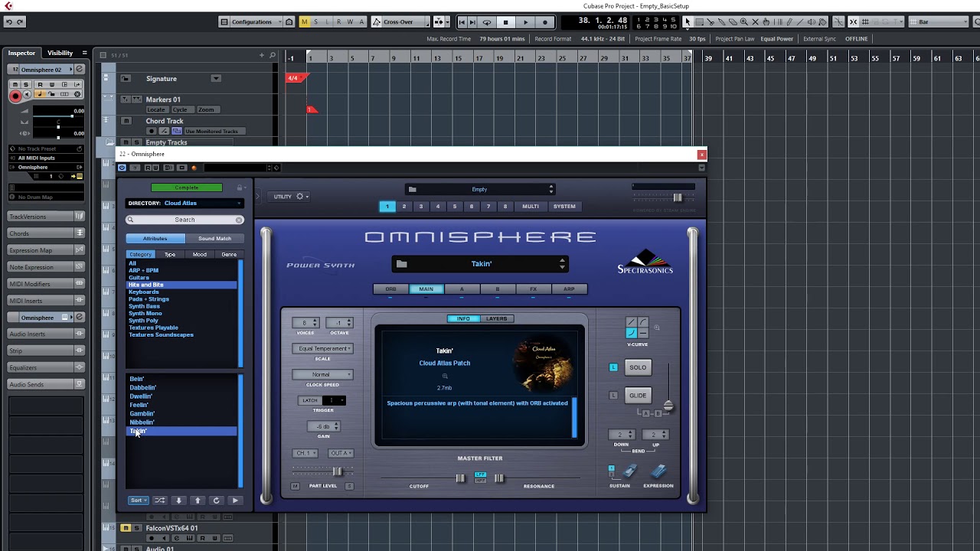Start playback in Cubase transport
Viewport: 980px width, 551px height.
[525, 22]
